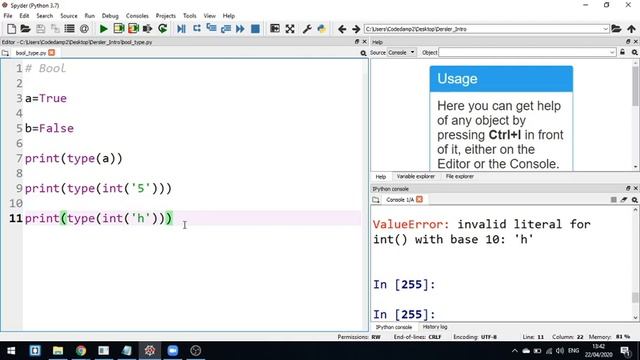Image resolution: width=640 pixels, height=360 pixels.
Task: Open Chrome from the taskbar
Action: [81, 351]
